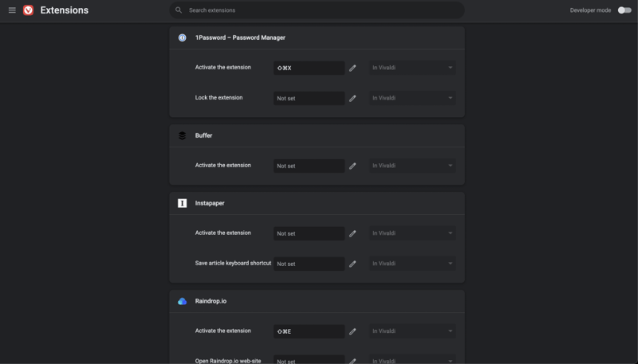Open scope dropdown for 1Password activate
The height and width of the screenshot is (364, 638).
[412, 68]
